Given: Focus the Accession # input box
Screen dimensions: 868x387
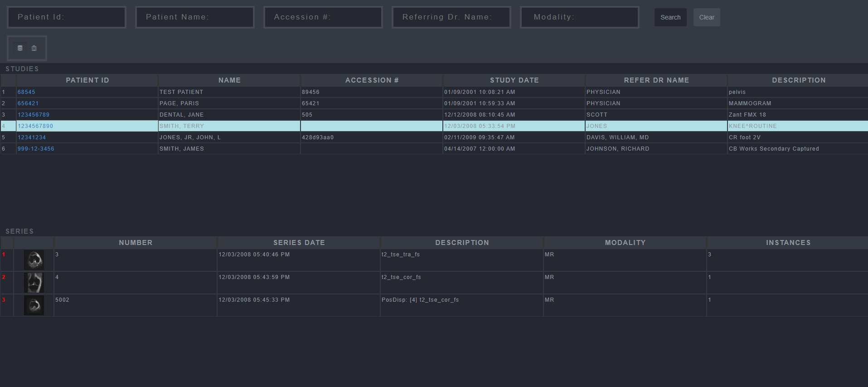Looking at the screenshot, I should (x=323, y=17).
